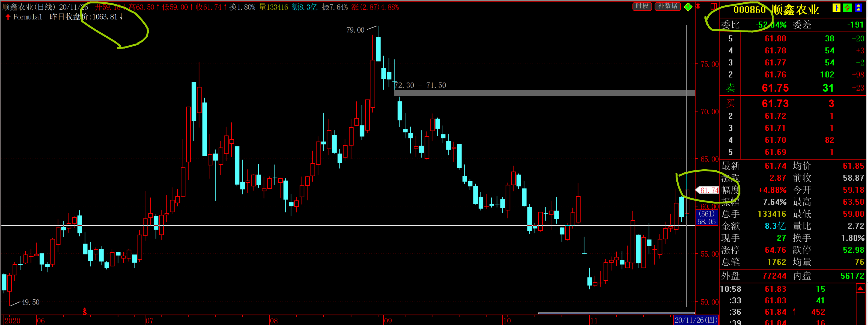
Task: Click the 20/11/26(四) date marker
Action: pos(696,320)
